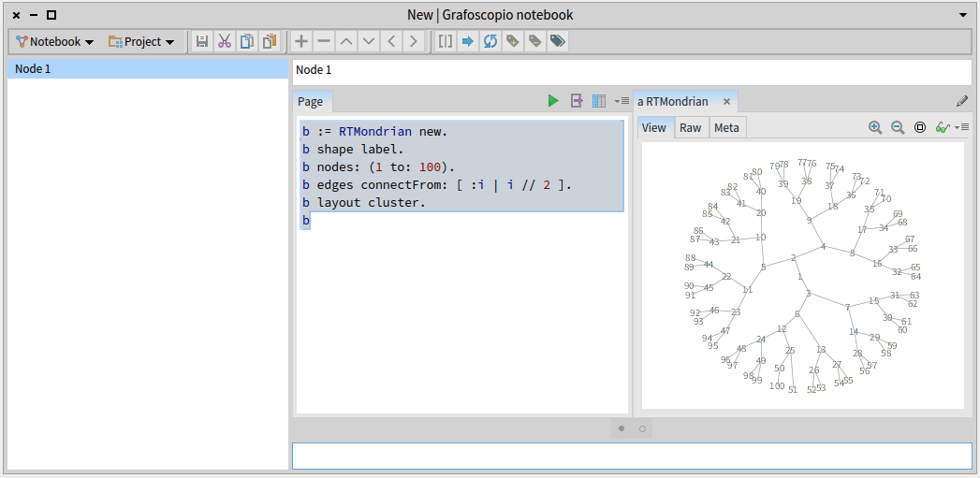The image size is (980, 478).
Task: Click 'RTMondrian' in the code
Action: click(375, 132)
